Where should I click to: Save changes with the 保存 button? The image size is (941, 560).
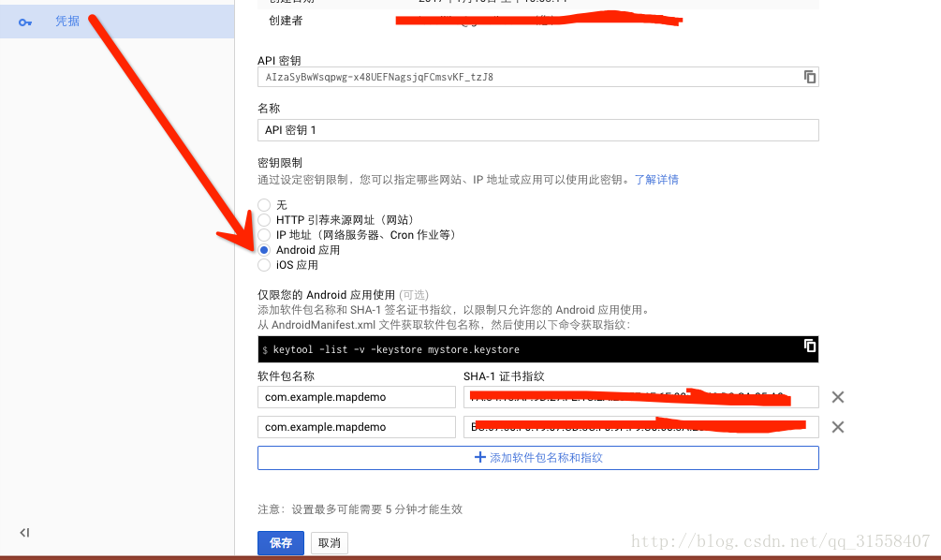pos(280,542)
